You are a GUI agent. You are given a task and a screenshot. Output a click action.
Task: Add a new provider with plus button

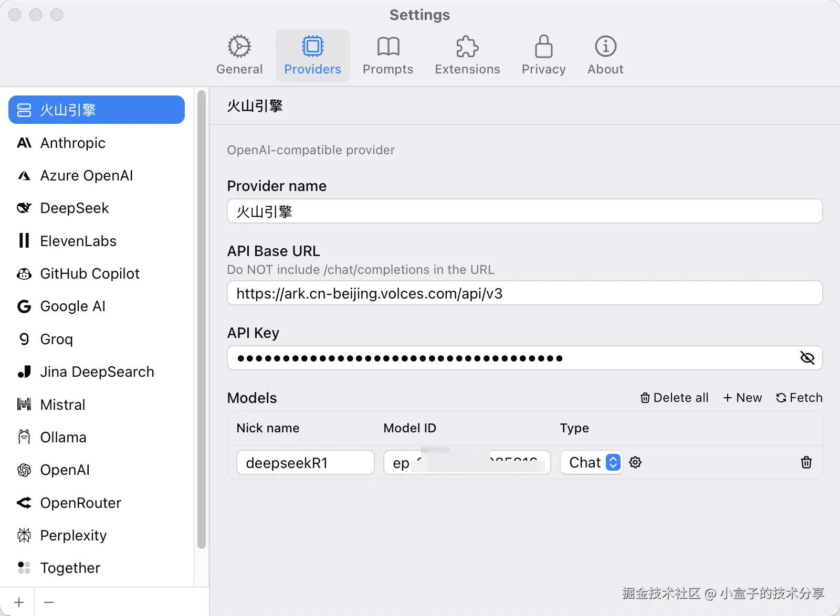tap(19, 602)
